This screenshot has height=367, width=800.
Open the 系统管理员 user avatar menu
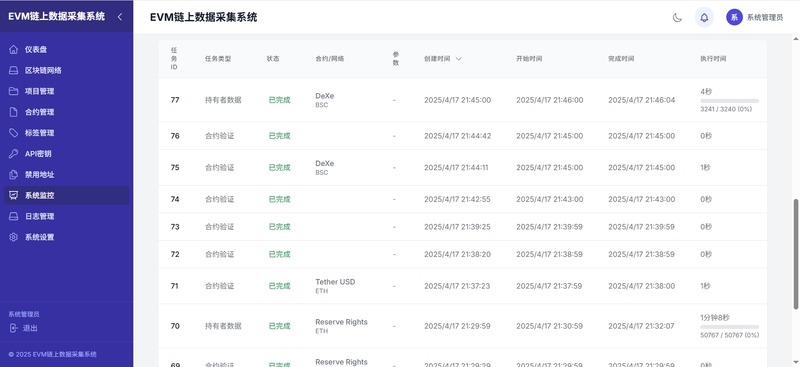tap(734, 17)
